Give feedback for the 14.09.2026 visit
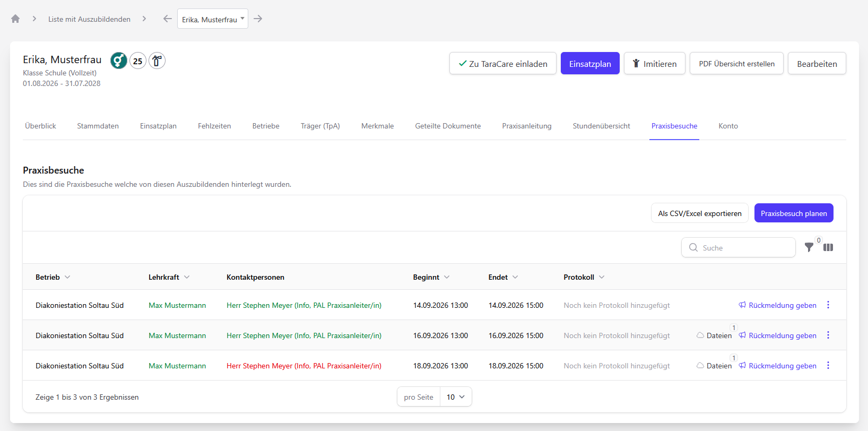The width and height of the screenshot is (868, 431). pyautogui.click(x=778, y=305)
